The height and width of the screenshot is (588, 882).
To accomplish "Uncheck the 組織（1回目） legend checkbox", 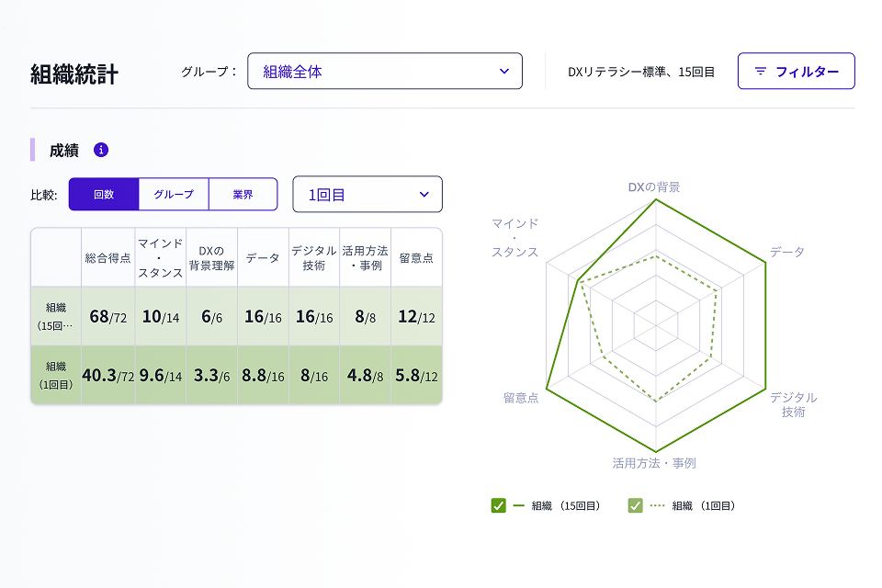I will coord(635,505).
